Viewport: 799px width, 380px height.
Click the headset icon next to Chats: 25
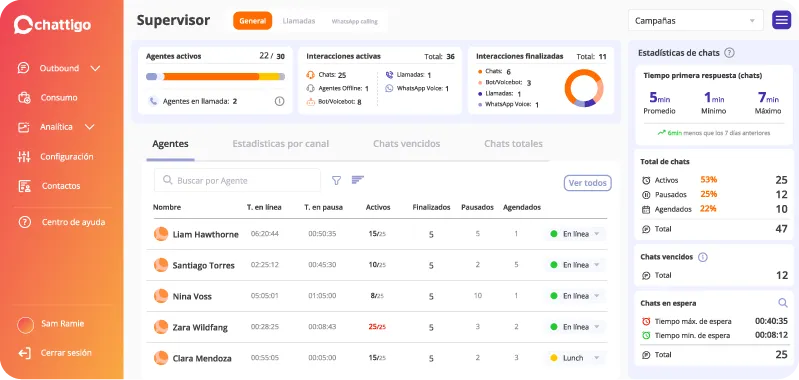pyautogui.click(x=310, y=75)
